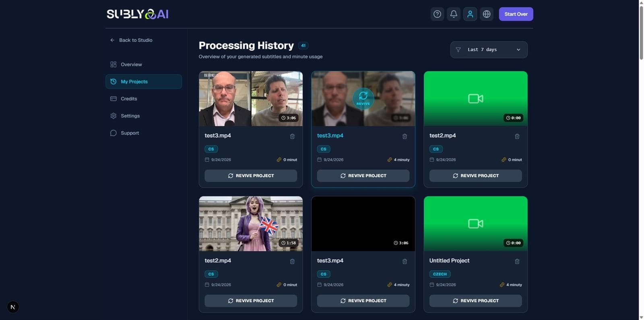The height and width of the screenshot is (320, 644).
Task: Select My Projects in sidebar
Action: (x=144, y=81)
